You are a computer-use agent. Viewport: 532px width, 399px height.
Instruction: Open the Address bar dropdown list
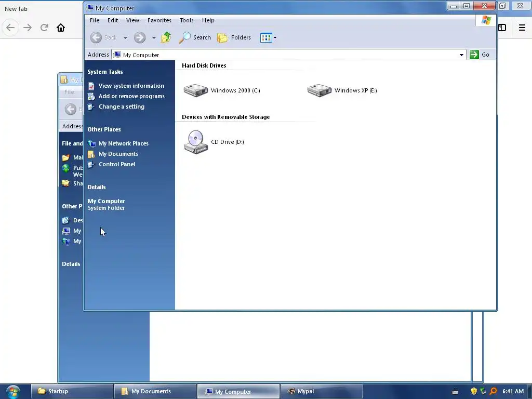click(461, 55)
